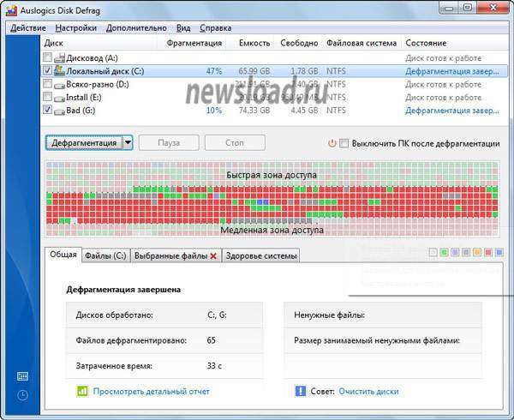Image resolution: width=514 pixels, height=420 pixels.
Task: Sort by the Состояние column header
Action: pyautogui.click(x=426, y=43)
